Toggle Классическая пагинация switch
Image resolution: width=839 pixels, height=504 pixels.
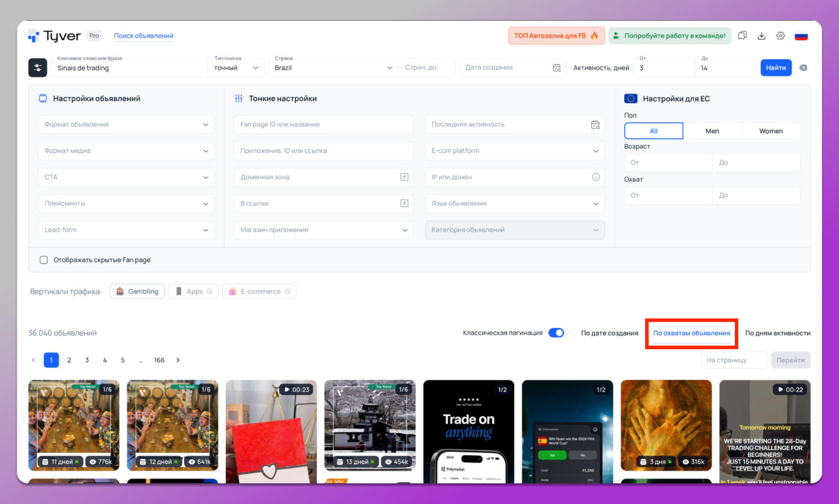click(556, 333)
